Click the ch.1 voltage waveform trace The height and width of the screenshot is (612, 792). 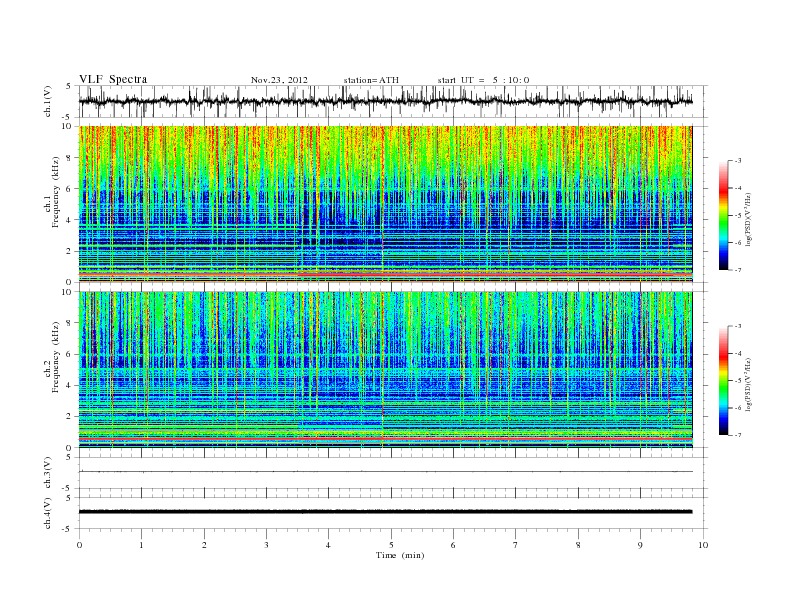(x=385, y=101)
